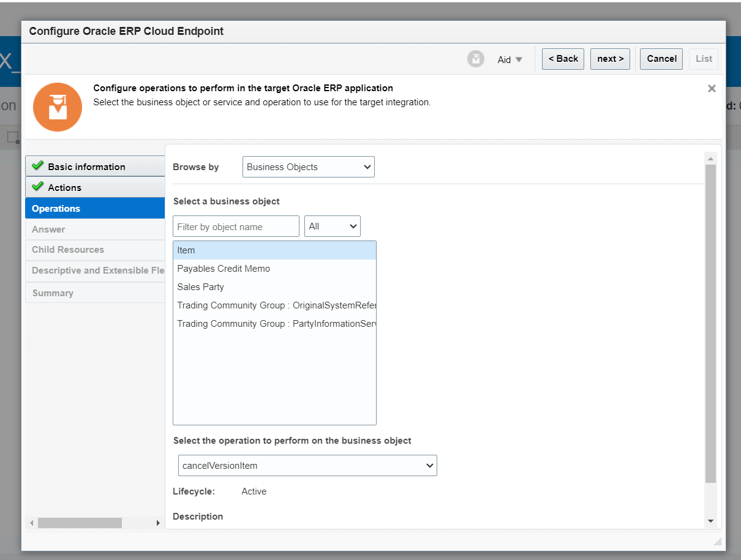The width and height of the screenshot is (741, 560).
Task: Click the step list horizontal scrollbar thumb
Action: 80,523
